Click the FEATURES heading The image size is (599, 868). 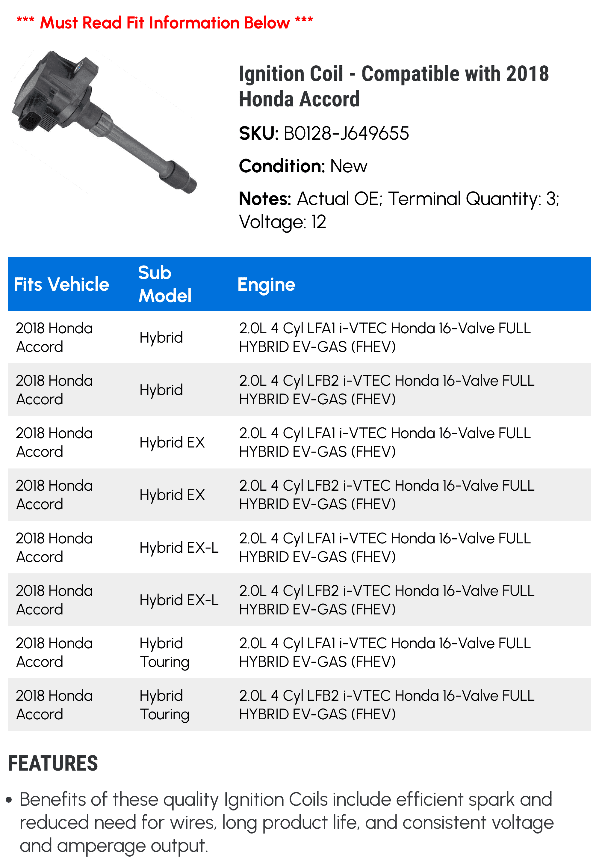coord(53,764)
